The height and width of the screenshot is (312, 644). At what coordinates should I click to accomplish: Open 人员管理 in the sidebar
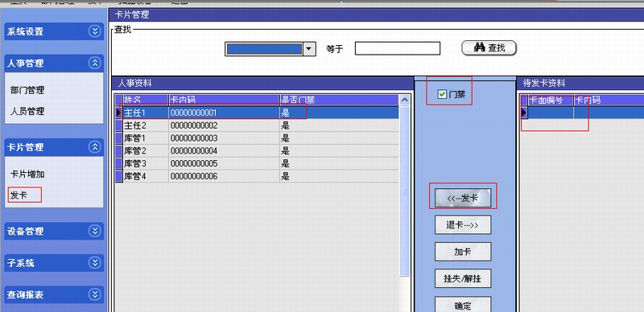pyautogui.click(x=27, y=111)
